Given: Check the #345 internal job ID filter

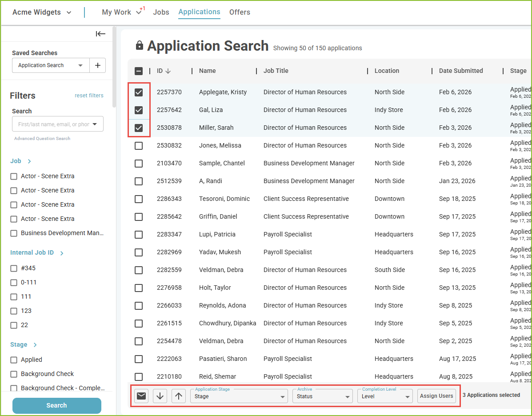Looking at the screenshot, I should [14, 268].
